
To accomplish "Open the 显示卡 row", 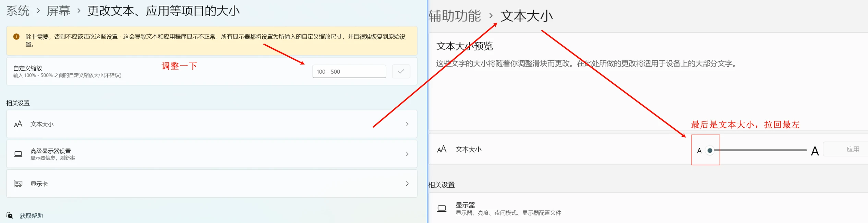I will point(212,184).
